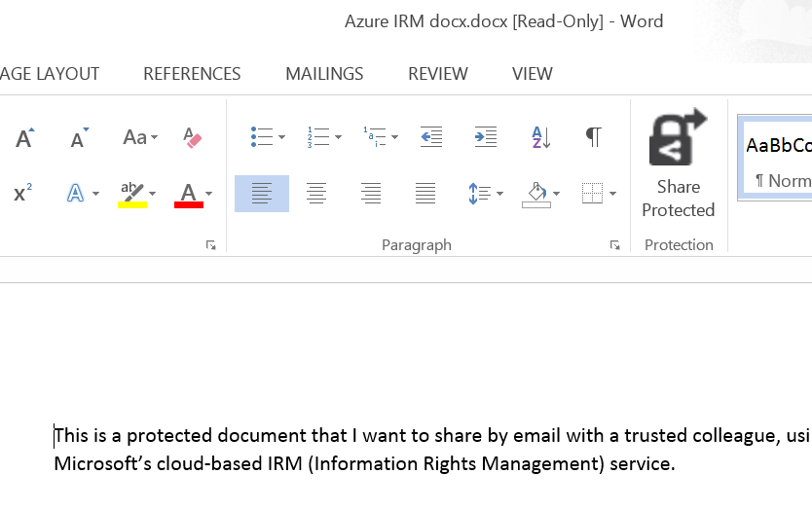Switch to the Review tab

(x=438, y=74)
